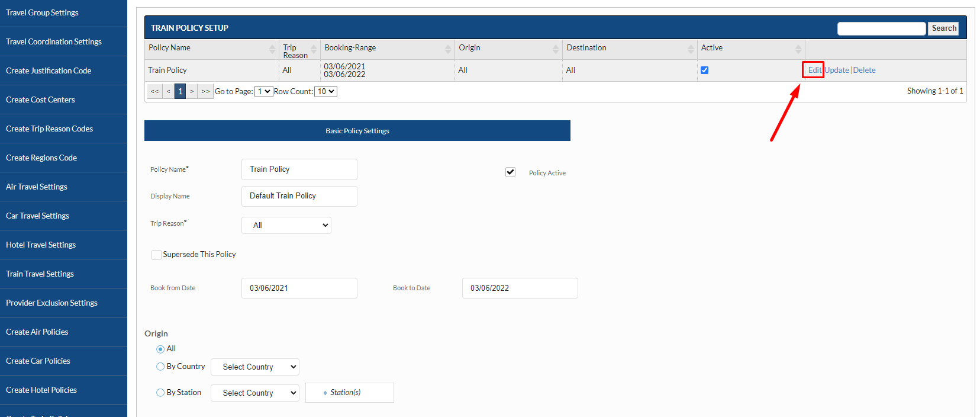Viewport: 980px width, 417px height.
Task: Edit the Train Policy row
Action: pos(814,70)
